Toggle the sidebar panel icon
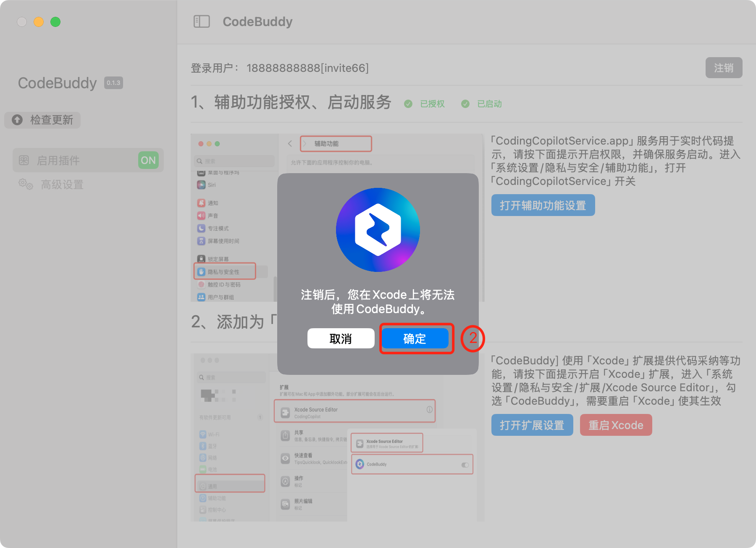Screen dimensions: 756x548 (x=202, y=21)
